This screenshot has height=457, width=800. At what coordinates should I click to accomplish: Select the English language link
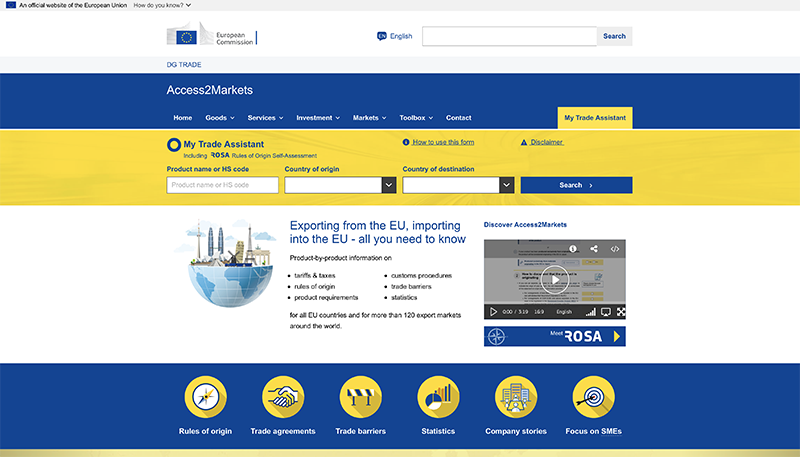coord(401,36)
